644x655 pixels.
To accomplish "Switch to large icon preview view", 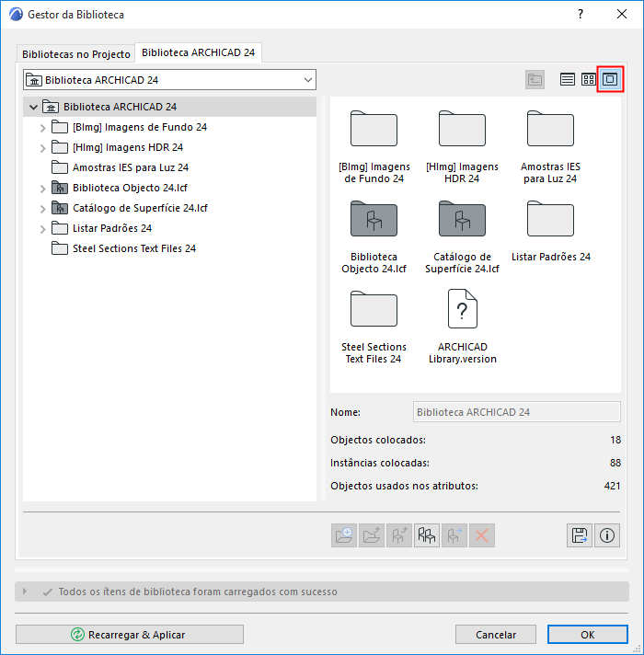I will click(610, 79).
